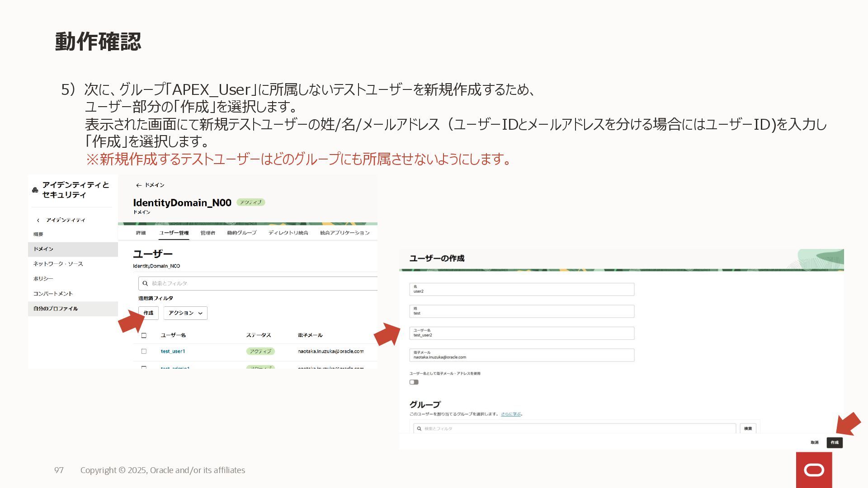This screenshot has height=488, width=868.
Task: Tick the checkbox for test_user1
Action: coord(144,351)
